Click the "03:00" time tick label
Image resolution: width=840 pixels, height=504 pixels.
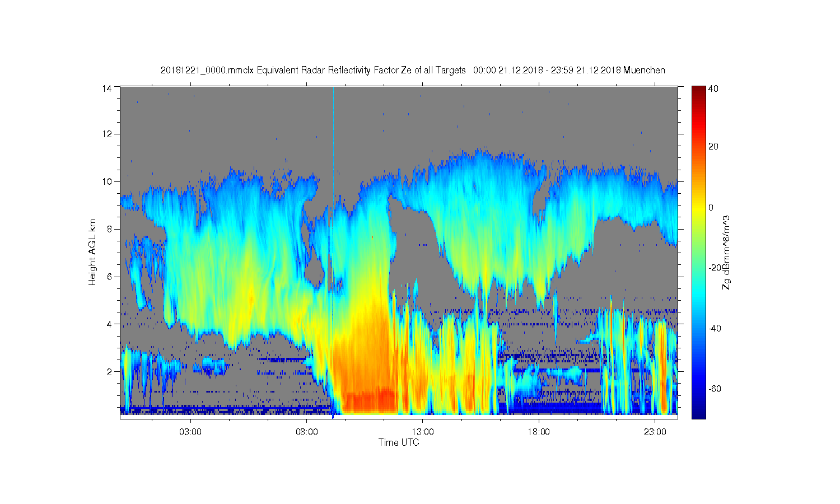coord(190,432)
